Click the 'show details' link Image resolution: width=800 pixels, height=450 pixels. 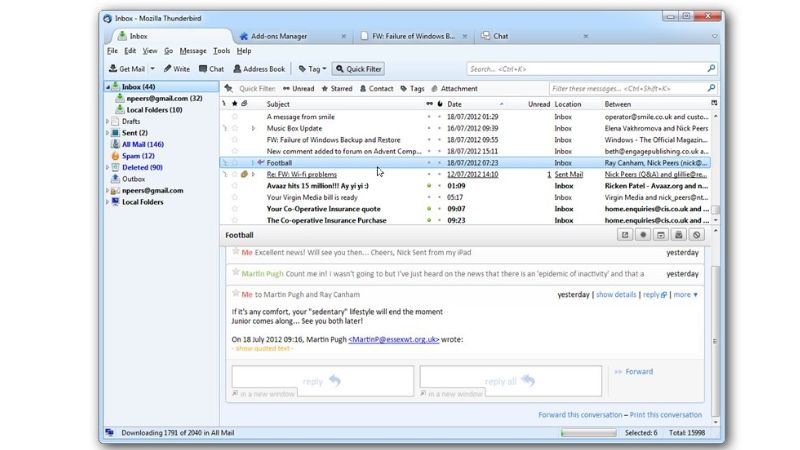616,295
